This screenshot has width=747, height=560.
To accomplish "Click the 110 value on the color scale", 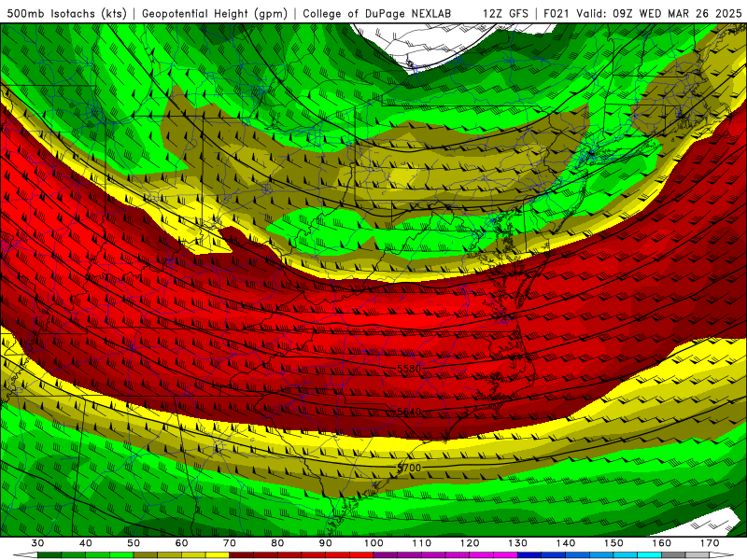I will (422, 543).
